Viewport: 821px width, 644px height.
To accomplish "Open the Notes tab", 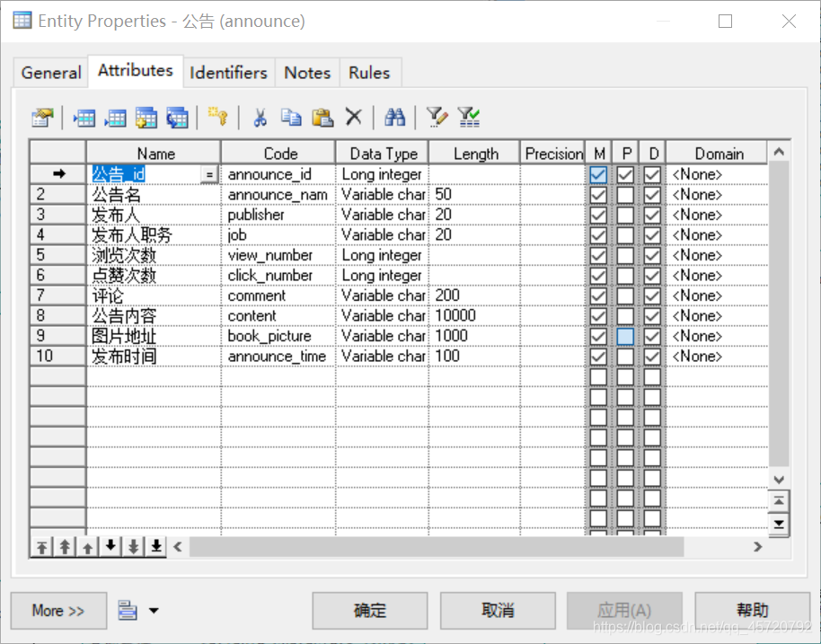I will [307, 72].
